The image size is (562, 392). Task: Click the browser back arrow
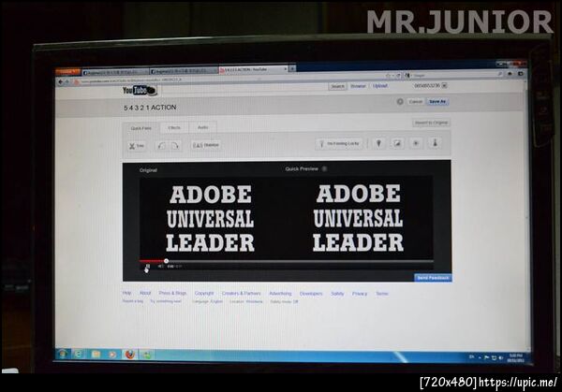61,82
